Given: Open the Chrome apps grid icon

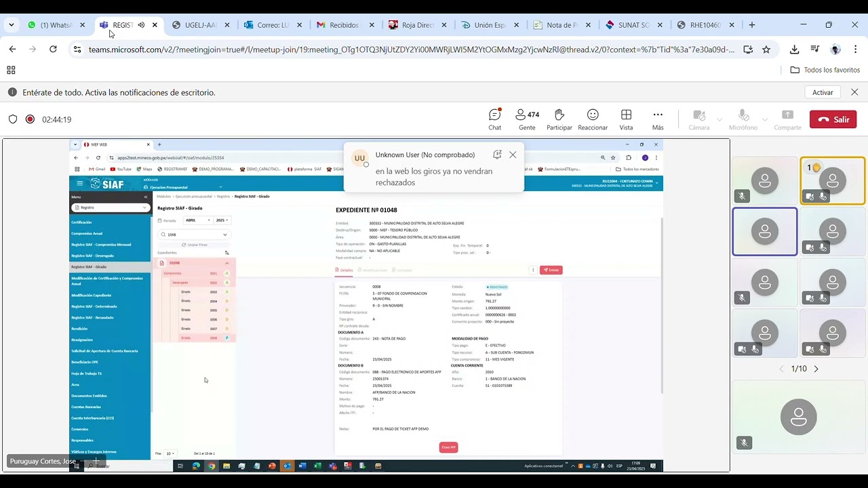Looking at the screenshot, I should point(11,70).
